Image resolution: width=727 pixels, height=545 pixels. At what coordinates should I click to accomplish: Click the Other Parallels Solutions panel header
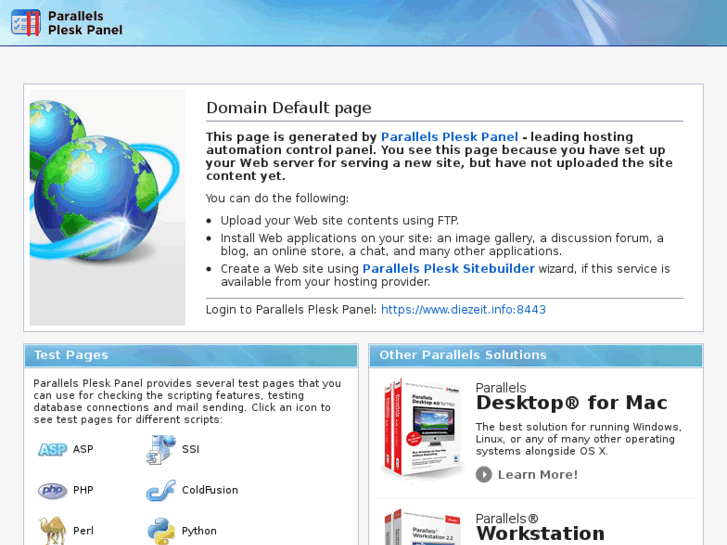[536, 355]
